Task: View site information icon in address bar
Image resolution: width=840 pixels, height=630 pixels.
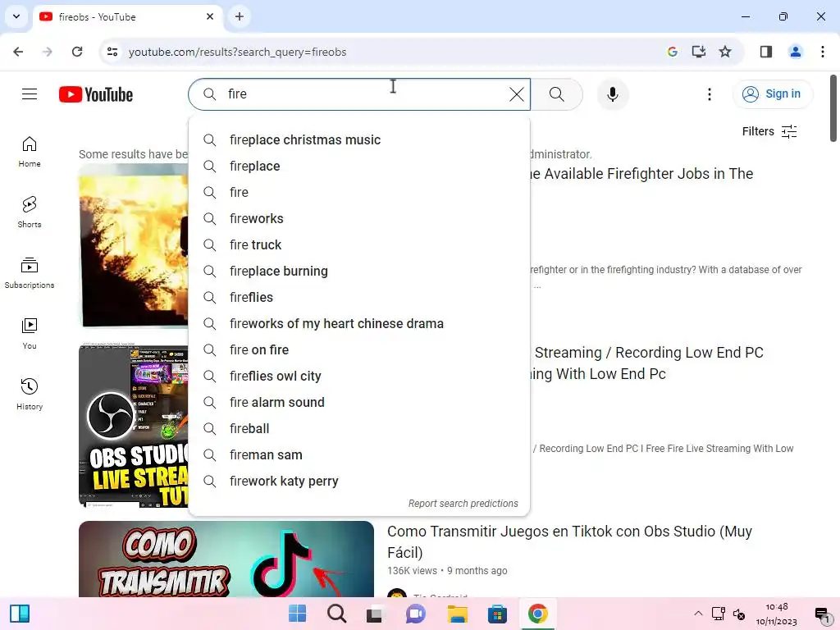Action: tap(112, 52)
